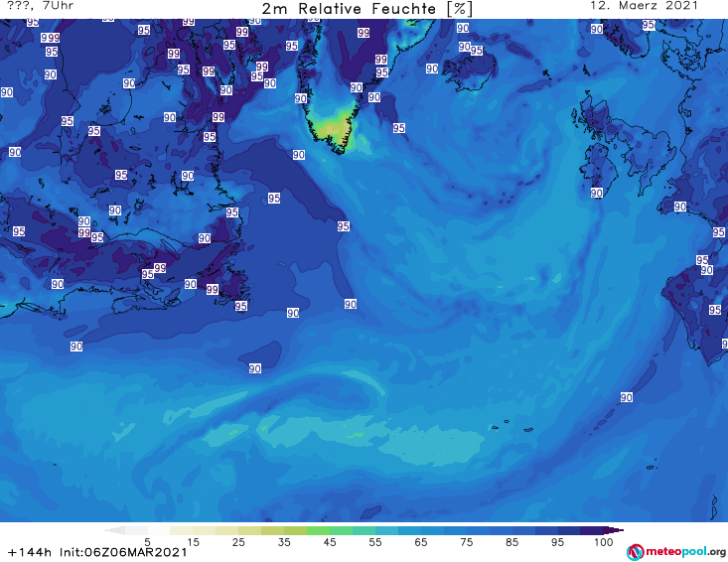728x562 pixels.
Task: Click the "???, 7Uhr" time label
Action: 41,6
